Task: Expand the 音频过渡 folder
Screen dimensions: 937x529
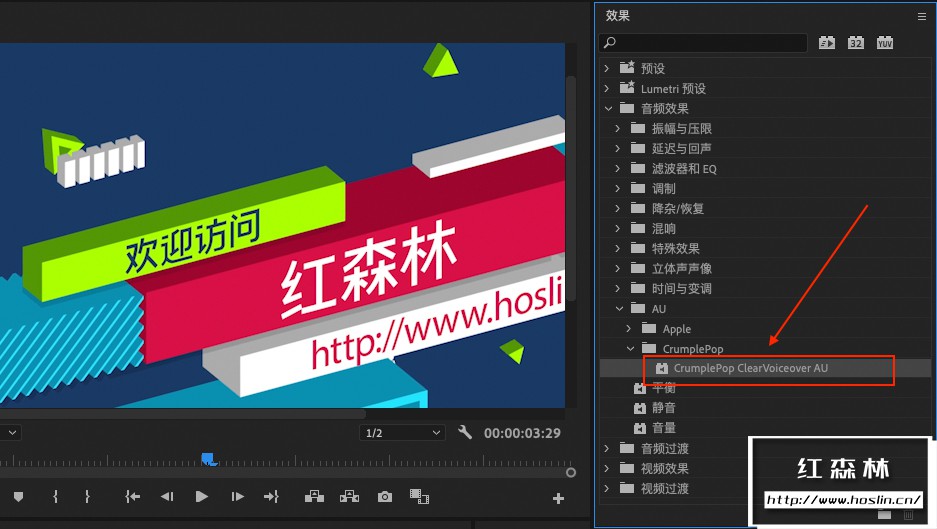Action: coord(607,448)
